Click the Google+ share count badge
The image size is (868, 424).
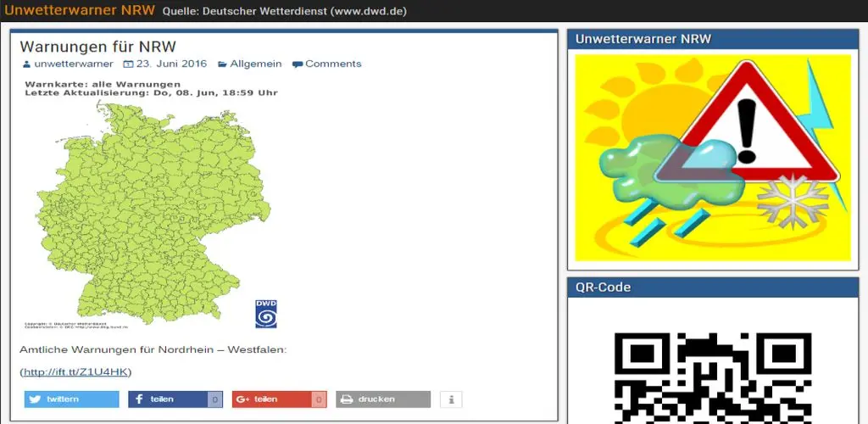point(319,399)
